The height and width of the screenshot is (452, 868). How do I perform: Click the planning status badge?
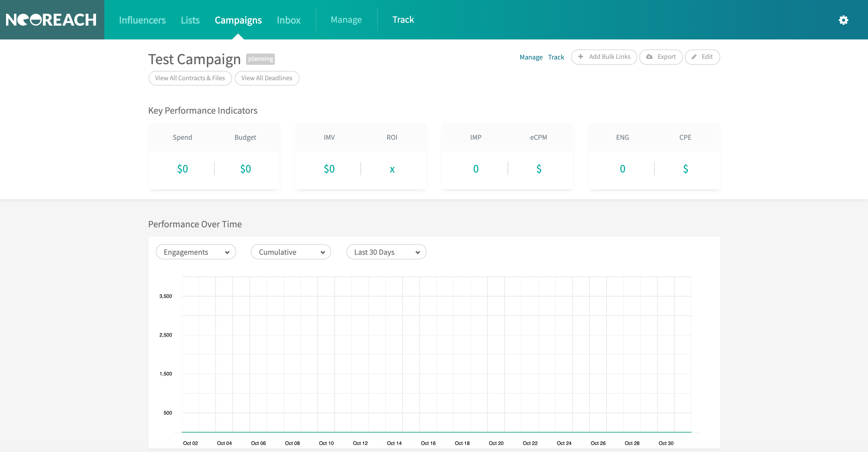pyautogui.click(x=260, y=59)
